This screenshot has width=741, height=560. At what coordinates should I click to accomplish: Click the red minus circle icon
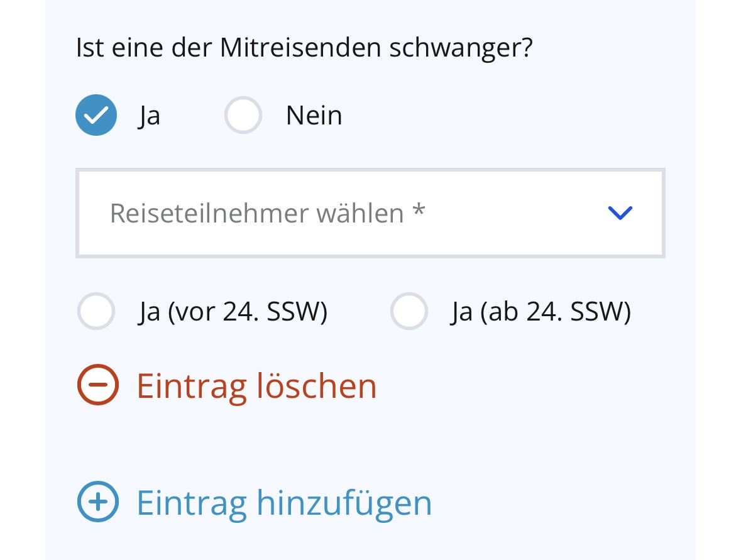97,385
